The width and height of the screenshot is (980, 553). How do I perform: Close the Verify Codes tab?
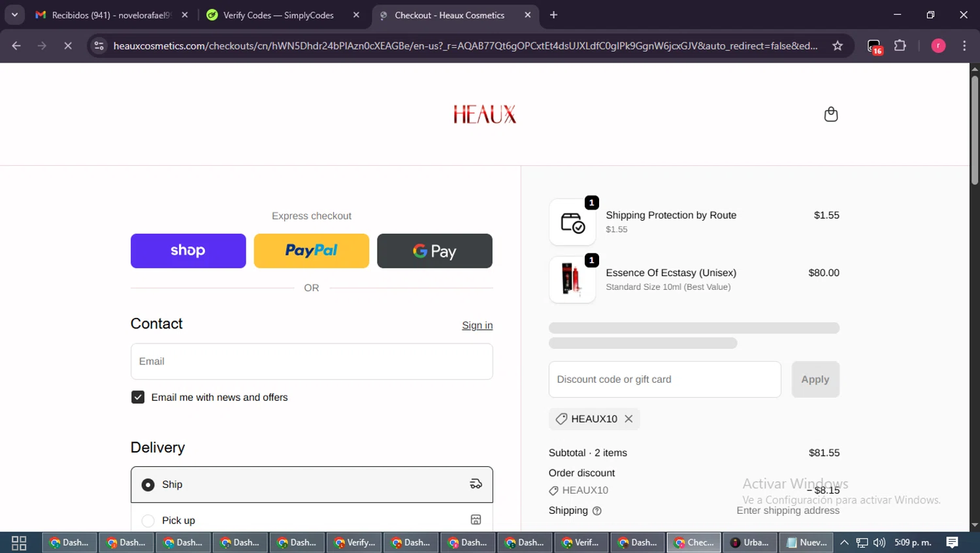pos(356,15)
